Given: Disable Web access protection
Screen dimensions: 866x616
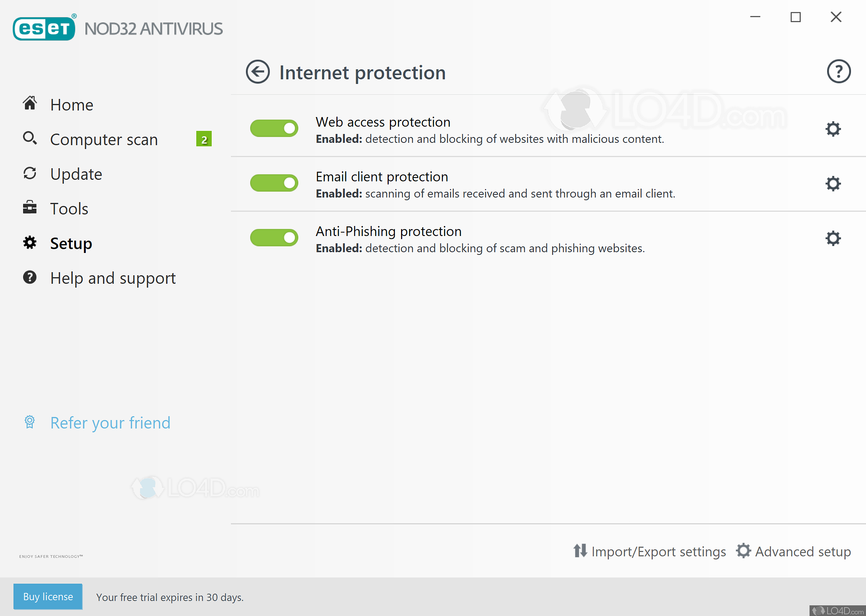Looking at the screenshot, I should click(x=274, y=128).
